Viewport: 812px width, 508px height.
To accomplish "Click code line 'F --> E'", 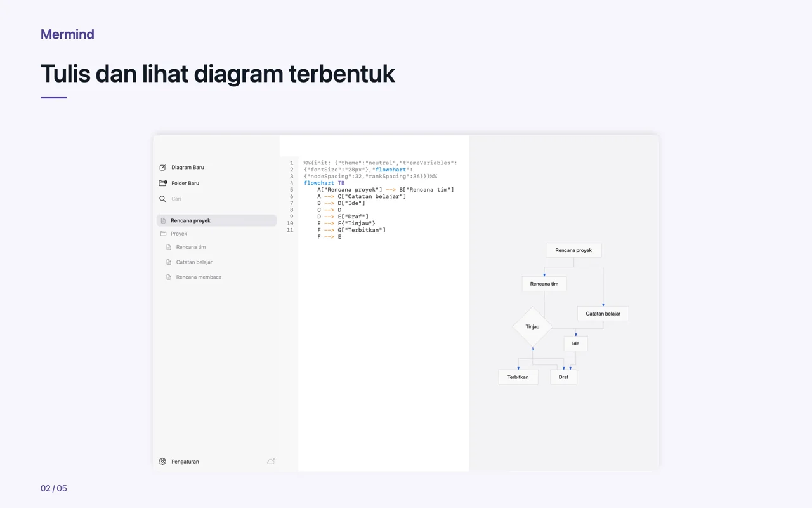I will (x=329, y=237).
